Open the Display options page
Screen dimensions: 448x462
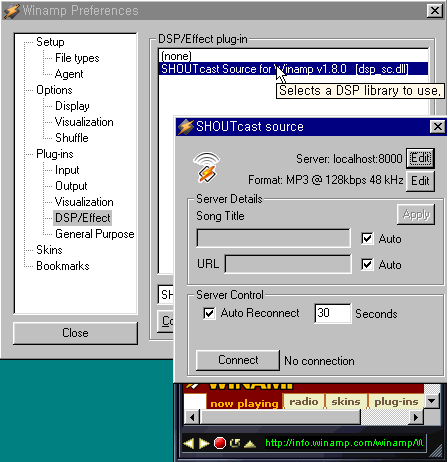[x=72, y=106]
